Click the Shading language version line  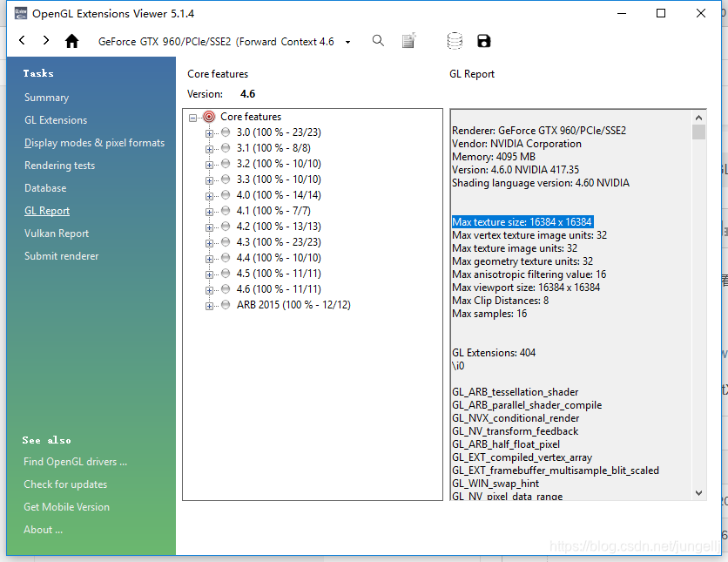click(x=541, y=183)
